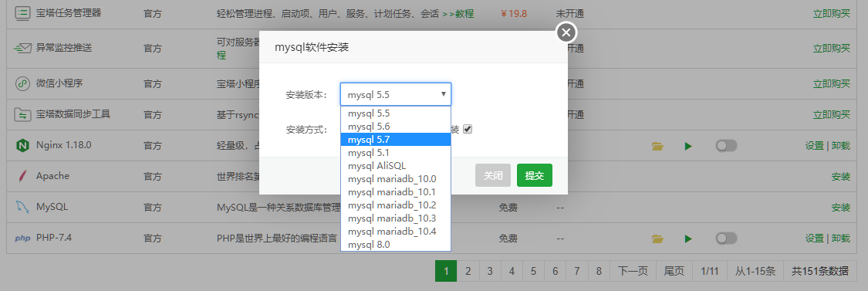Select mysql 5.5 option in list

point(396,113)
